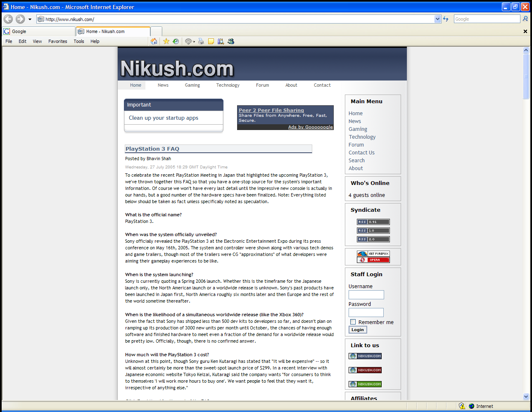Click the green NIKUSH.COM link badge
The width and height of the screenshot is (532, 412).
365,384
